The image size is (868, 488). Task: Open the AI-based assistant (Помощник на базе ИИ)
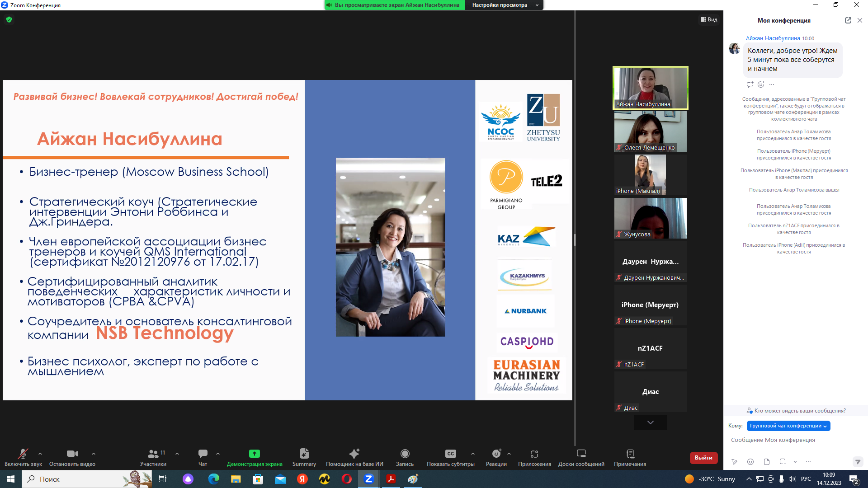pos(354,457)
